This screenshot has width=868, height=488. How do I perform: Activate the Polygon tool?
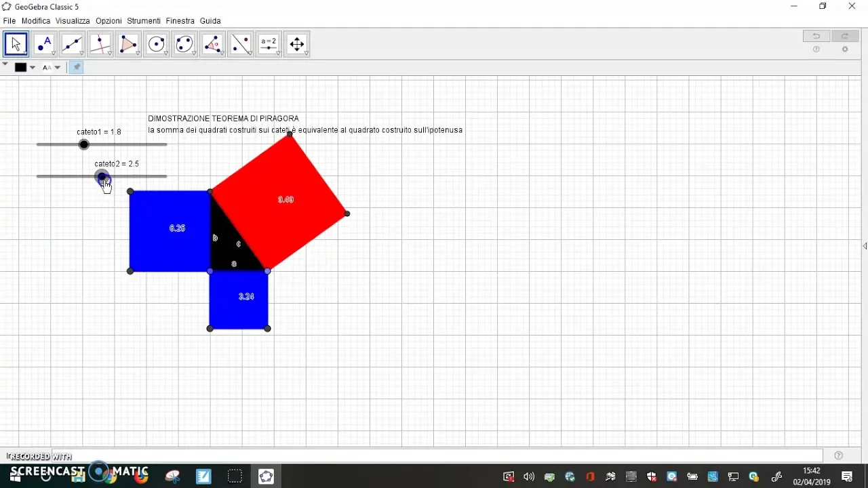pyautogui.click(x=128, y=45)
